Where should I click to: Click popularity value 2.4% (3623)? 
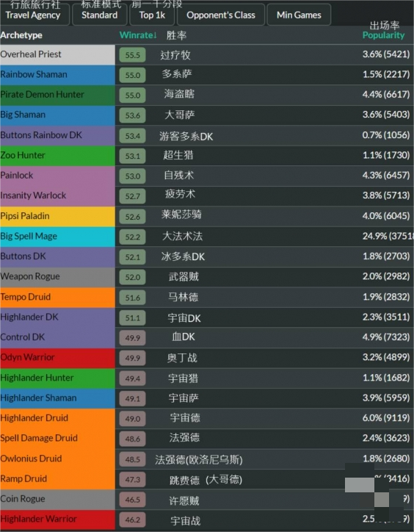[x=386, y=438]
